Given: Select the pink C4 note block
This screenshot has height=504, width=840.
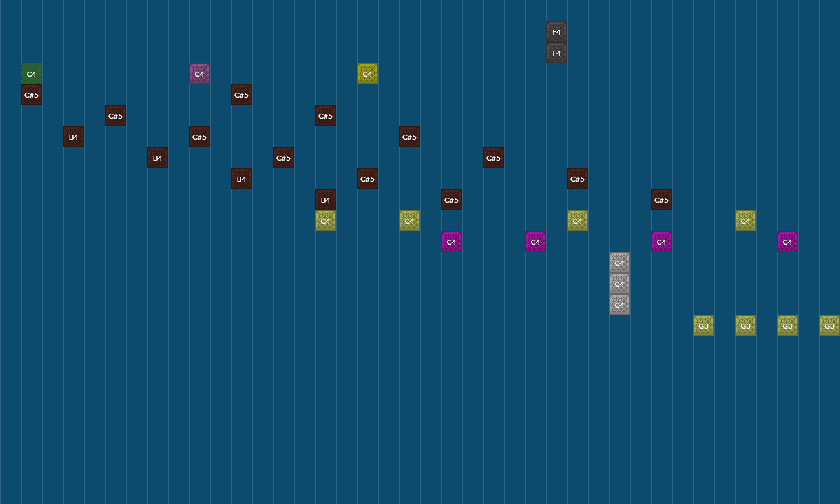Looking at the screenshot, I should [x=199, y=73].
